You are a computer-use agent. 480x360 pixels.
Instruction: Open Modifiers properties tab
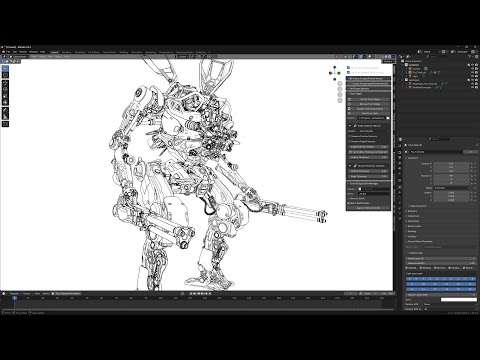point(400,192)
